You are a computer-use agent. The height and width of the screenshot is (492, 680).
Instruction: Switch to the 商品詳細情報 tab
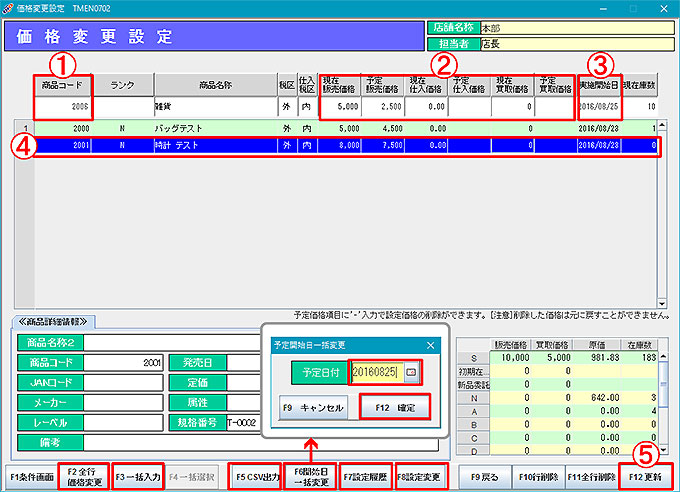coord(52,321)
